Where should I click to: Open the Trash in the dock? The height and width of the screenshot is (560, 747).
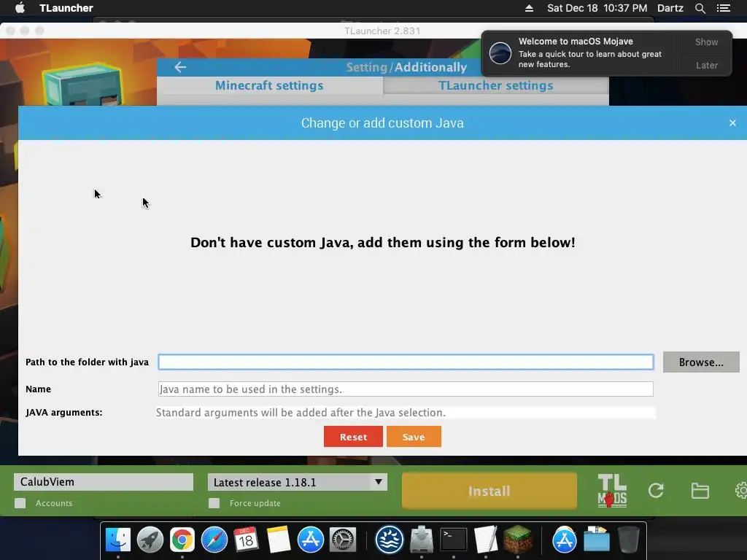coord(628,540)
